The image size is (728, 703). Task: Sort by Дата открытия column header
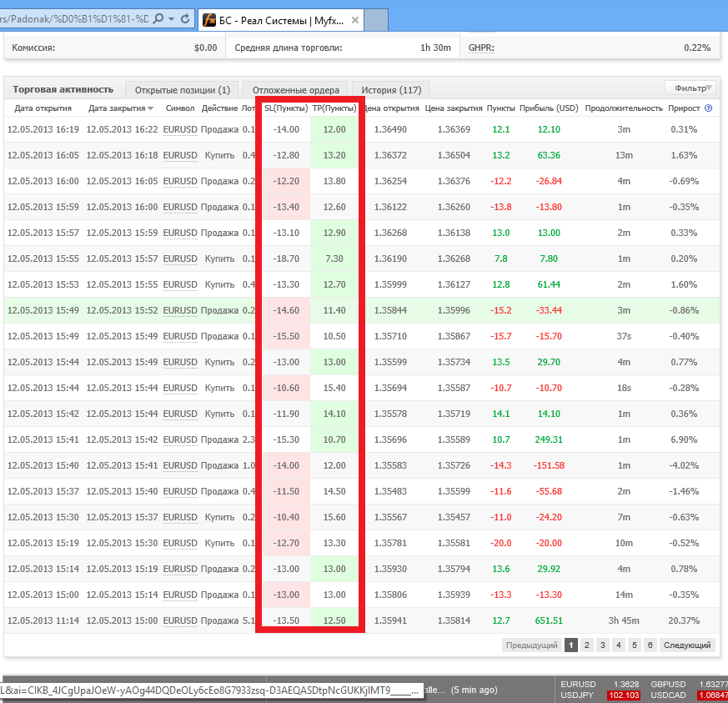pos(43,108)
